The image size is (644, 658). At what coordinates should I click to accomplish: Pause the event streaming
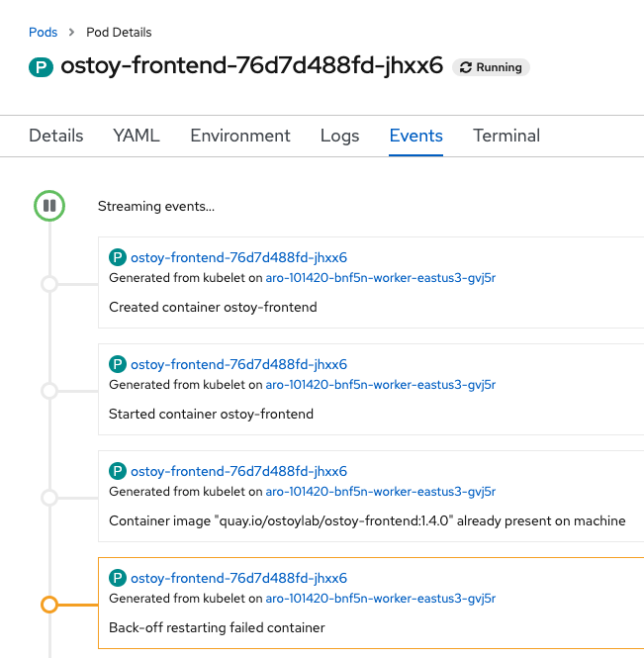coord(48,206)
